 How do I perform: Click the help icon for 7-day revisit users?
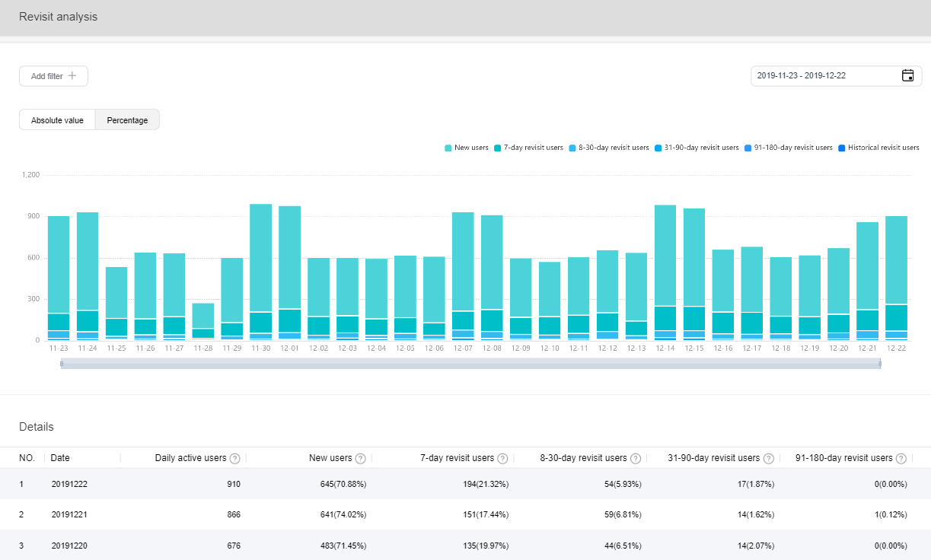coord(503,458)
